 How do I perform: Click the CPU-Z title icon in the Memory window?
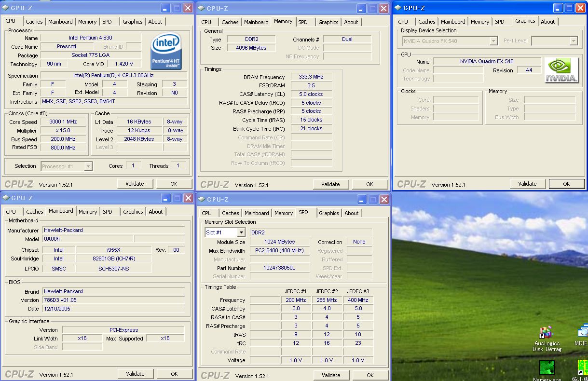tap(201, 8)
